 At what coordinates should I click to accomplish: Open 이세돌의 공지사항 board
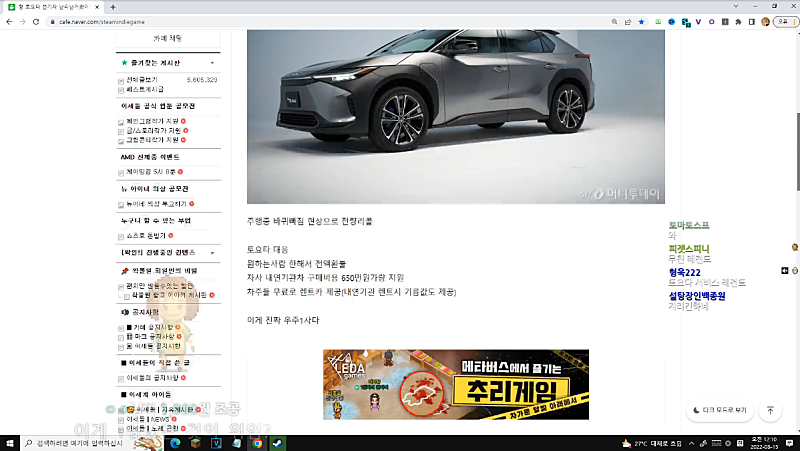(152, 378)
